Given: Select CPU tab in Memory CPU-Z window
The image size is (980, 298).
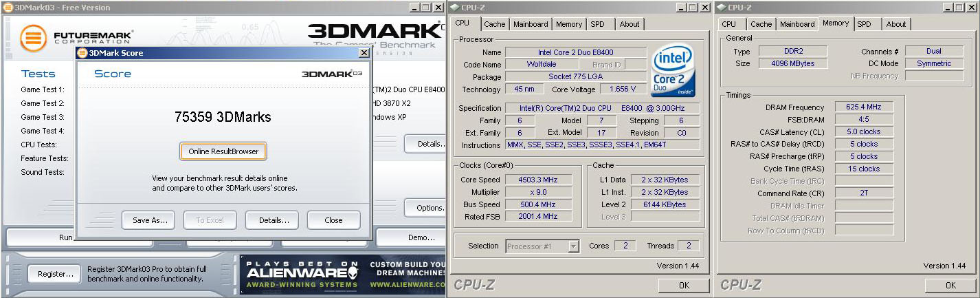Looking at the screenshot, I should (x=728, y=24).
